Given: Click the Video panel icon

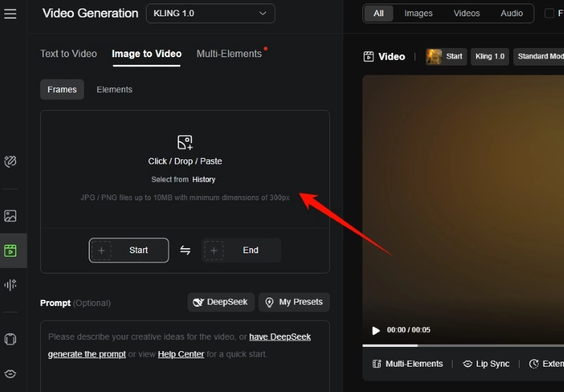Looking at the screenshot, I should pyautogui.click(x=369, y=56).
